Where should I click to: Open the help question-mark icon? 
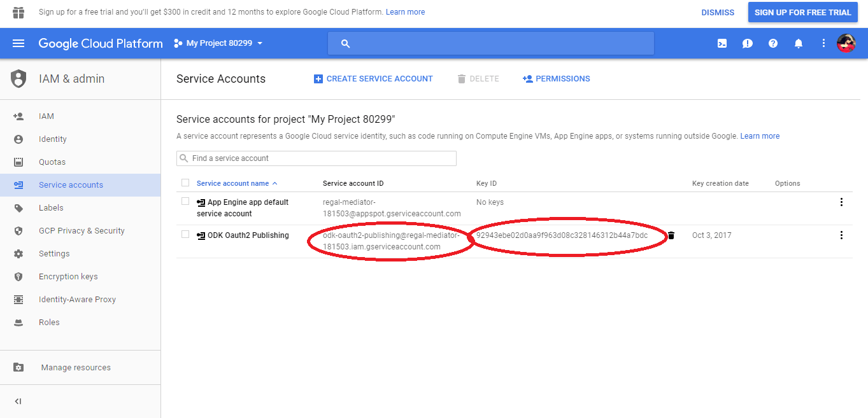coord(773,43)
